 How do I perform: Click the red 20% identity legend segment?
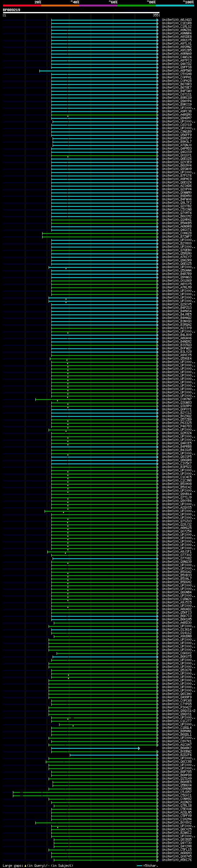pos(22,6)
